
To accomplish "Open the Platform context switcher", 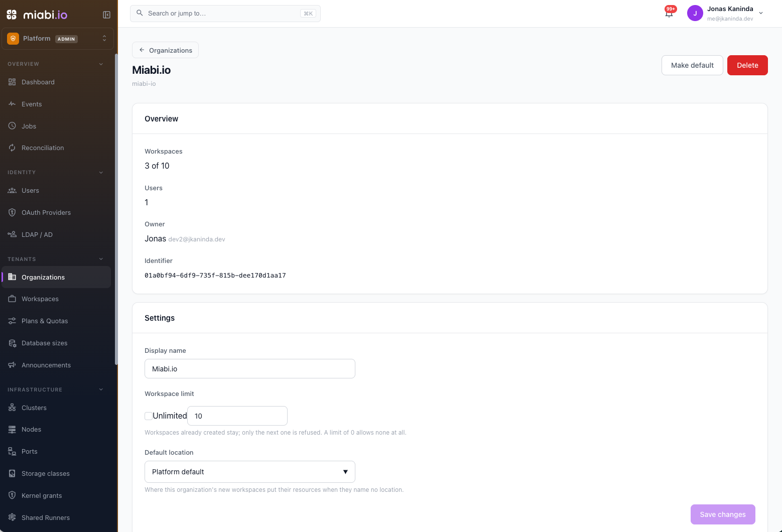I will [58, 39].
